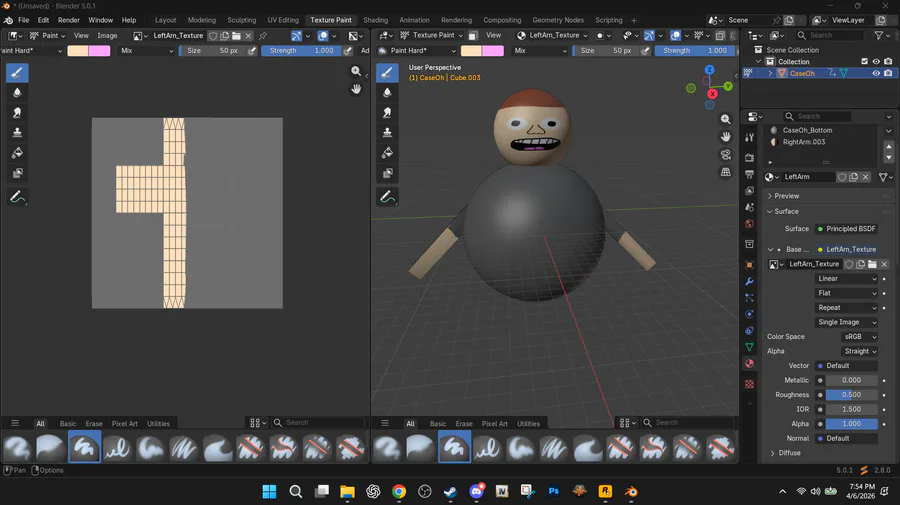The width and height of the screenshot is (900, 505).
Task: Hide CaseOh object in viewport via eye icon
Action: [x=876, y=73]
